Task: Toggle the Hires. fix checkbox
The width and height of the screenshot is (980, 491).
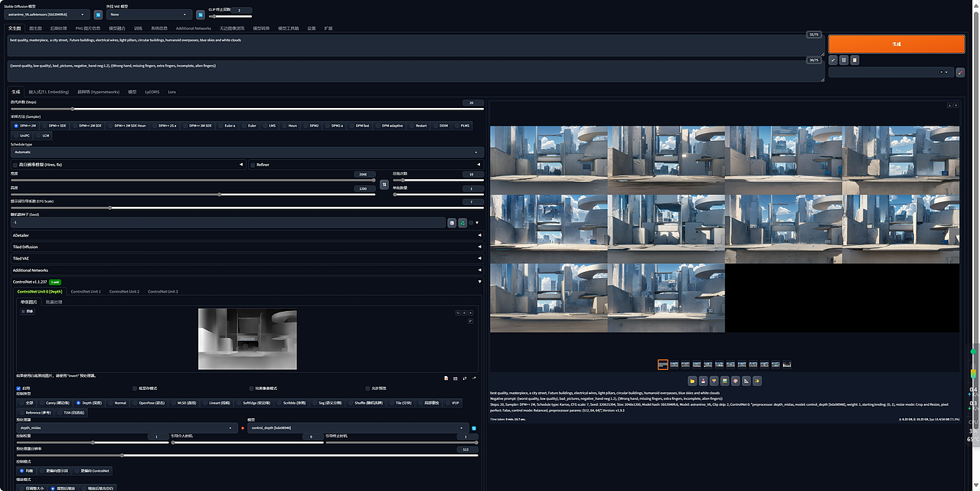Action: pos(15,164)
